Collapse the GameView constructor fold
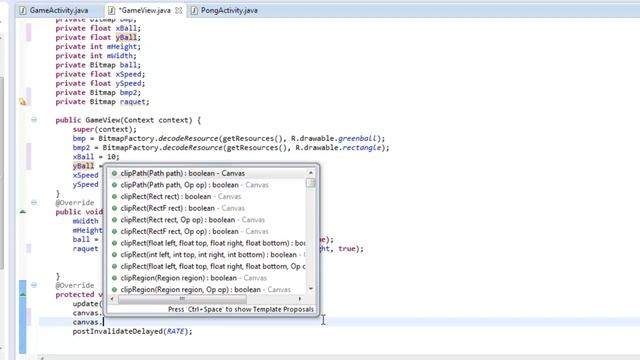640x360 pixels. pos(34,120)
